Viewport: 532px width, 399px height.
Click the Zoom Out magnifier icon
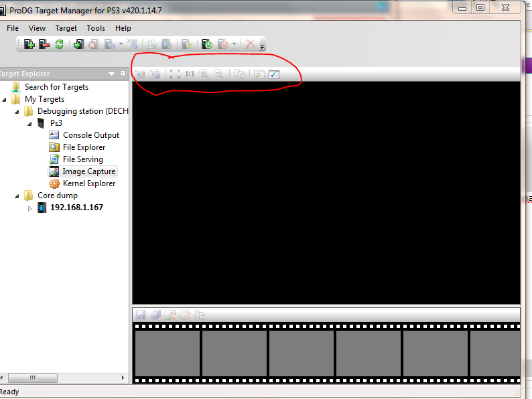click(x=219, y=74)
